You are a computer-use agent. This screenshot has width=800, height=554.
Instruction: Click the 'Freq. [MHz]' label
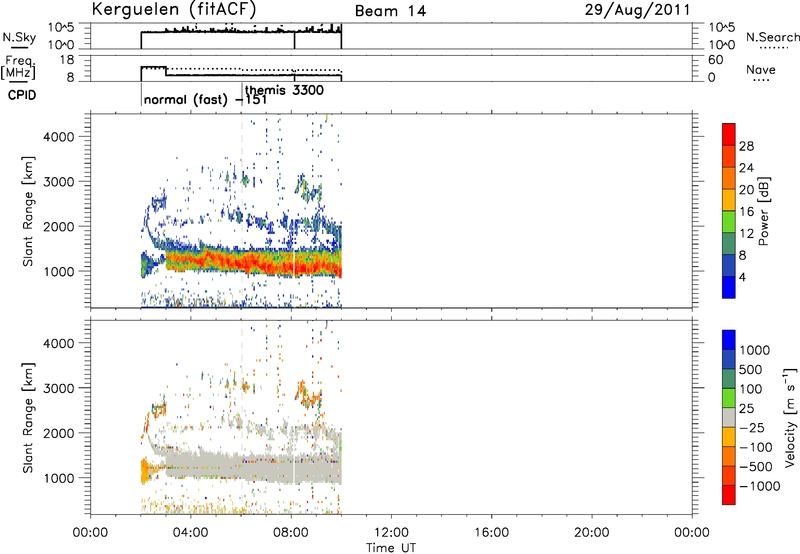coord(18,68)
